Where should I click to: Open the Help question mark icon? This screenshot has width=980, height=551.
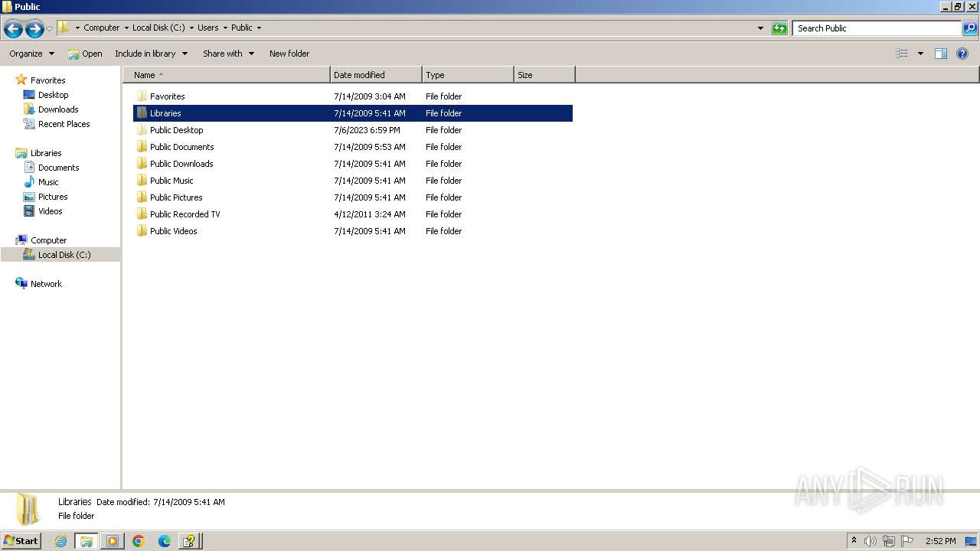[963, 54]
